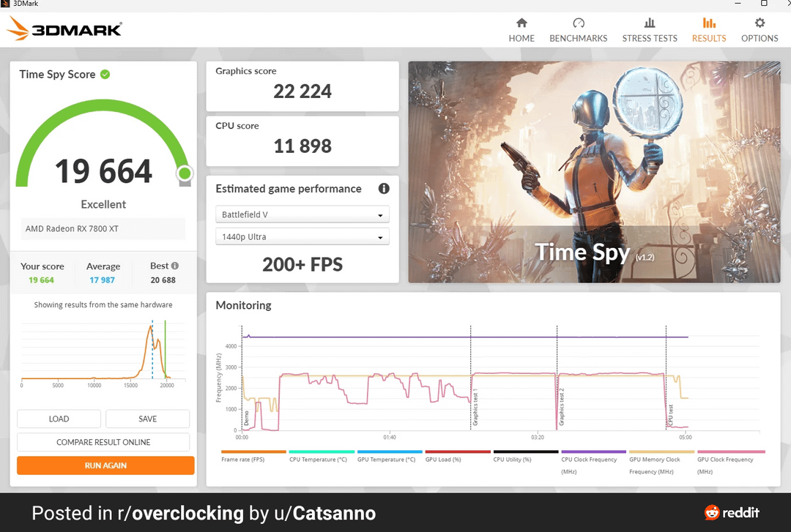Maximize the 3DMark window
The height and width of the screenshot is (532, 791).
point(764,4)
